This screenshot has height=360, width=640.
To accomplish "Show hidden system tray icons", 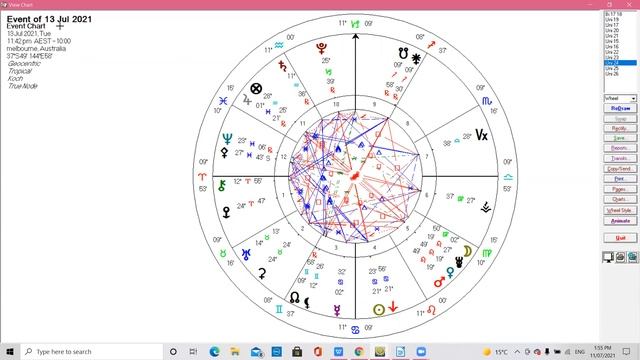I will coord(517,351).
